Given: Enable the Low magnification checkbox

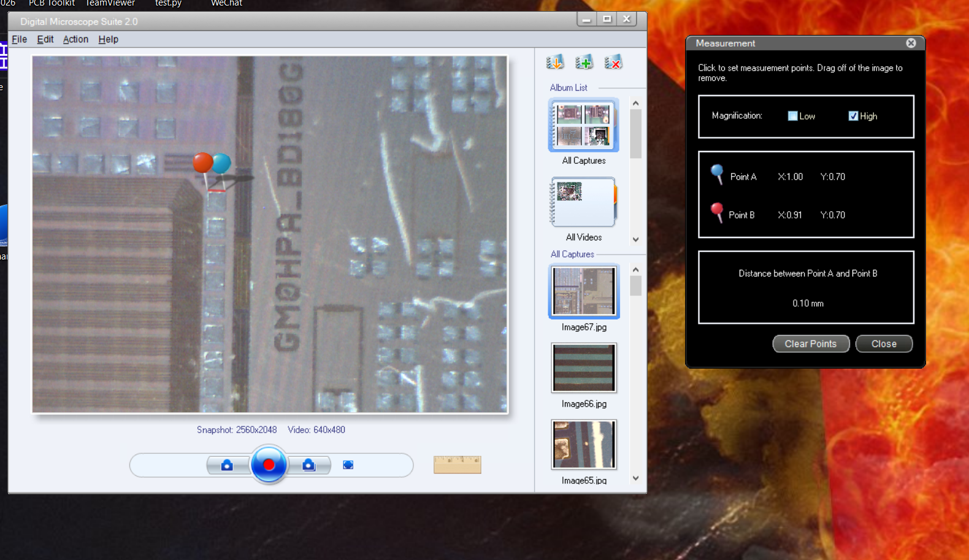Looking at the screenshot, I should pyautogui.click(x=792, y=116).
